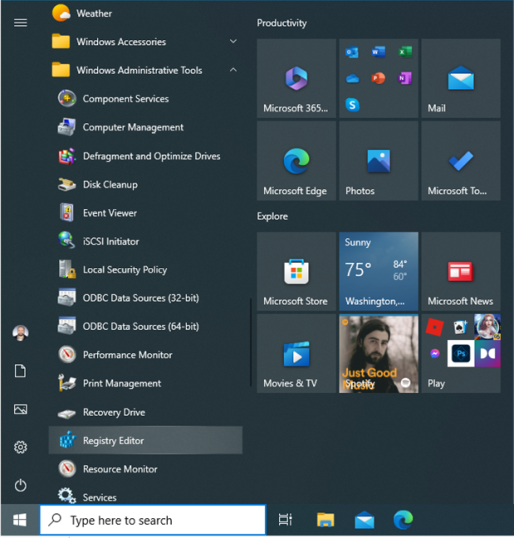Open Settings gear in Start sidebar
This screenshot has width=514, height=538.
(x=20, y=447)
